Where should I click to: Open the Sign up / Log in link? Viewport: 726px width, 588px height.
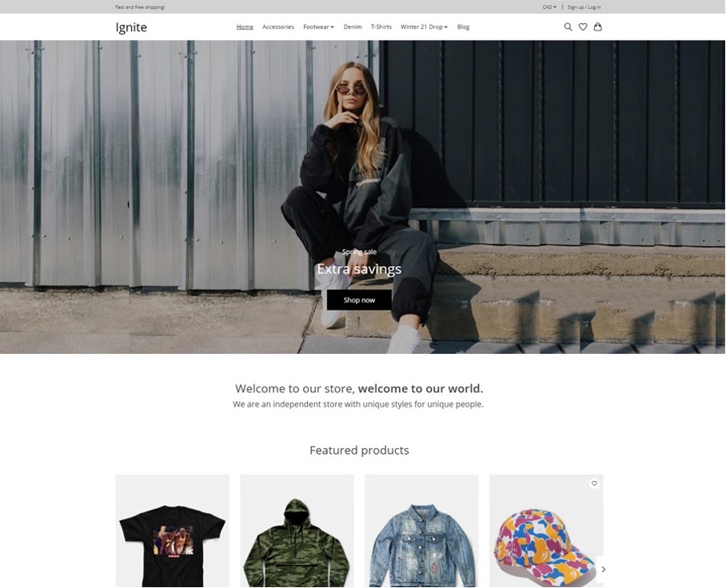[584, 7]
